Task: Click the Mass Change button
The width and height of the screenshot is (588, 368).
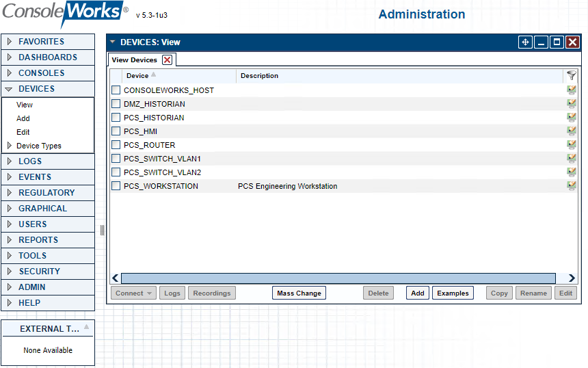Action: click(x=299, y=293)
